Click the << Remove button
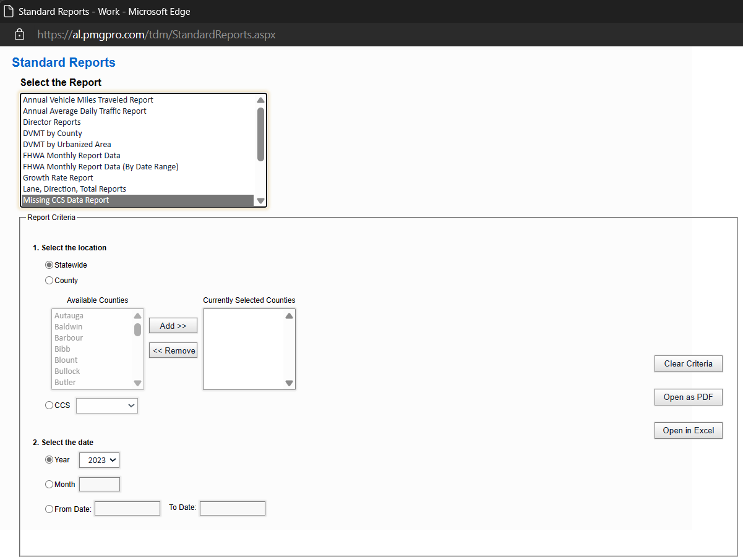Image resolution: width=743 pixels, height=560 pixels. tap(173, 350)
